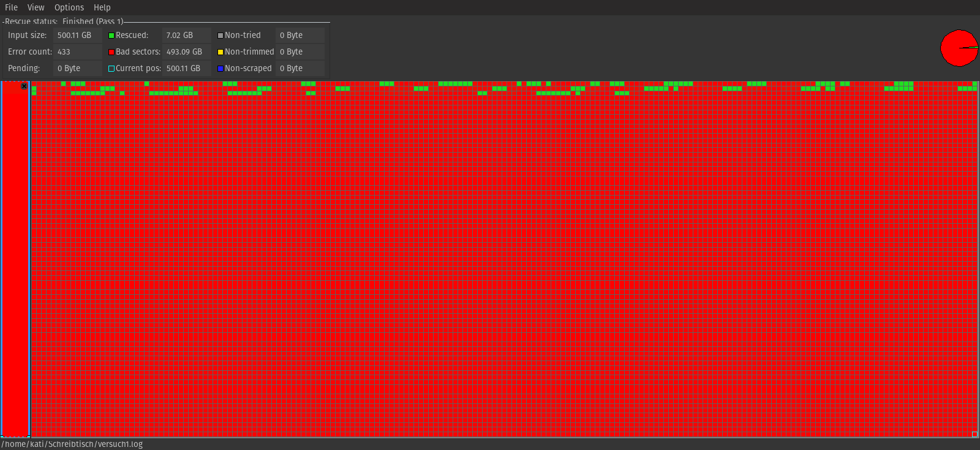The height and width of the screenshot is (450, 980).
Task: Select Error count value 433
Action: [x=77, y=52]
